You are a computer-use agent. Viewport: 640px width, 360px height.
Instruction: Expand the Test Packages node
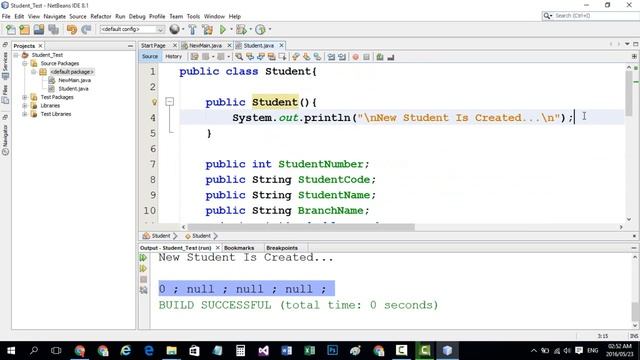(25, 97)
